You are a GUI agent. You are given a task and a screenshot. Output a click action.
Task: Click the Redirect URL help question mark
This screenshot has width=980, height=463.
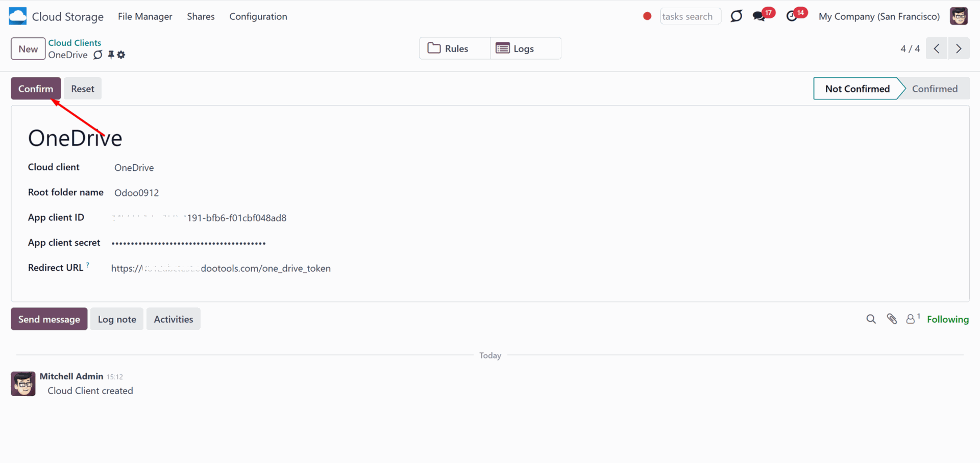88,265
